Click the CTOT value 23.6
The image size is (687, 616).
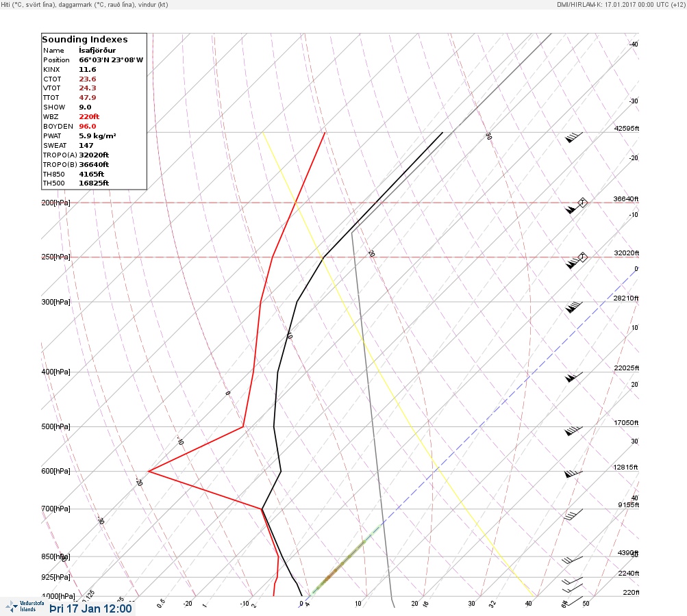point(87,79)
